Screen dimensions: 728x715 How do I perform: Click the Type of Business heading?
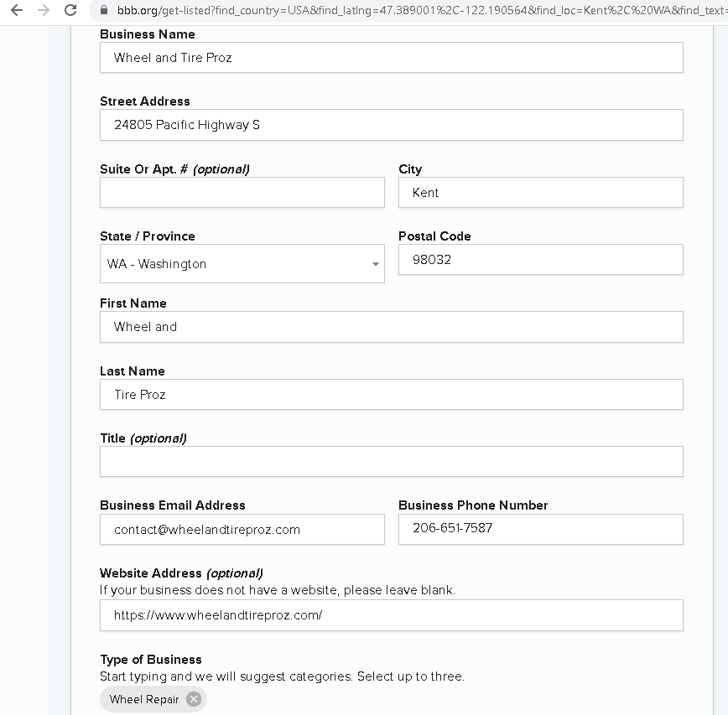point(151,660)
